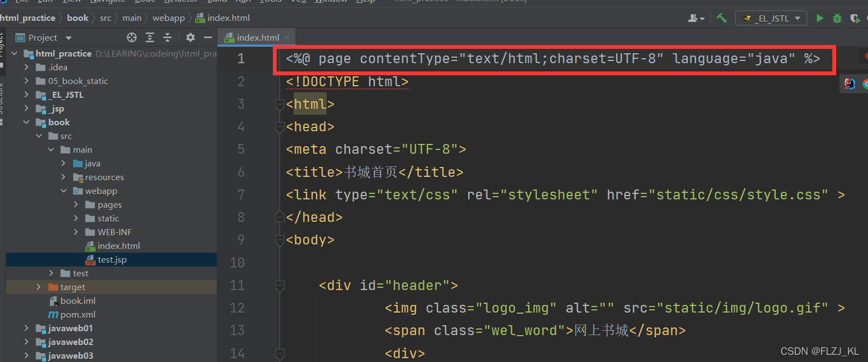The width and height of the screenshot is (868, 362).
Task: Fold the div on line 14
Action: point(279,353)
